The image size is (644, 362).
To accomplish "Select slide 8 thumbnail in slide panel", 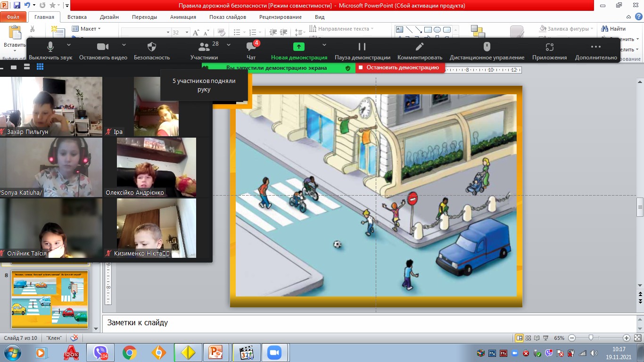I will tap(50, 300).
